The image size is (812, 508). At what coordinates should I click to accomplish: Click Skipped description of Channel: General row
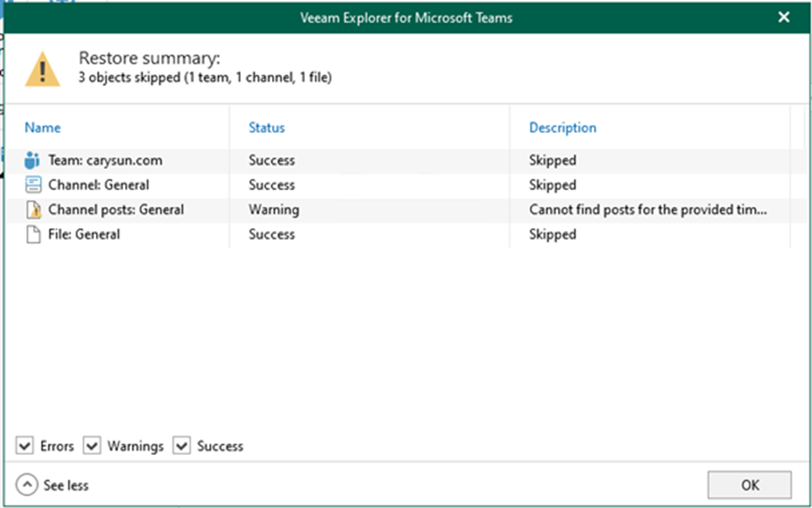pyautogui.click(x=552, y=185)
